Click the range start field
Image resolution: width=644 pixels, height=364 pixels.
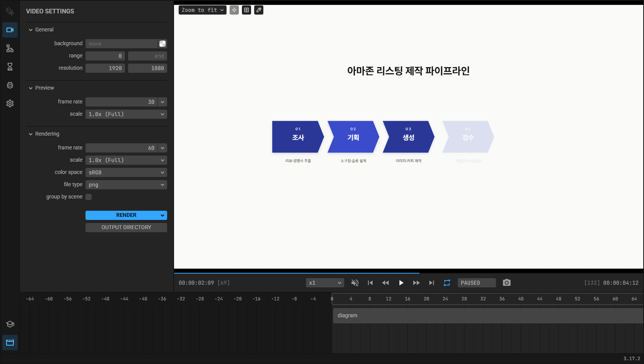pyautogui.click(x=105, y=56)
